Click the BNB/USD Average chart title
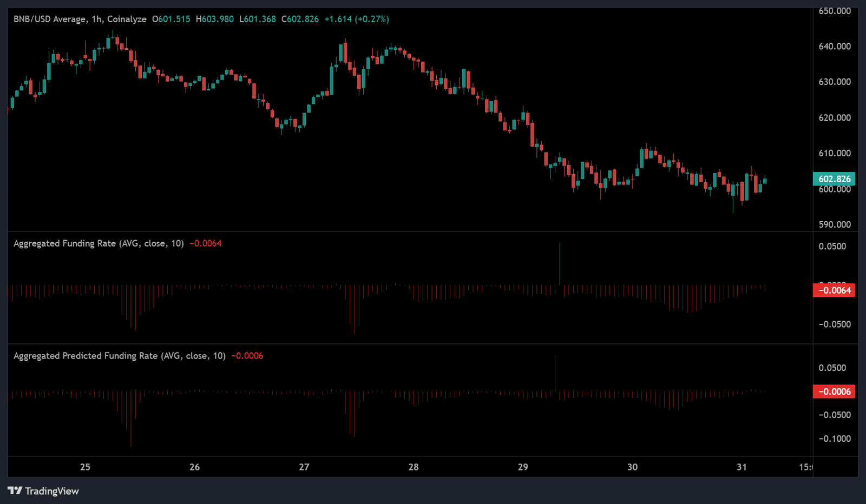The width and height of the screenshot is (866, 504). point(80,19)
